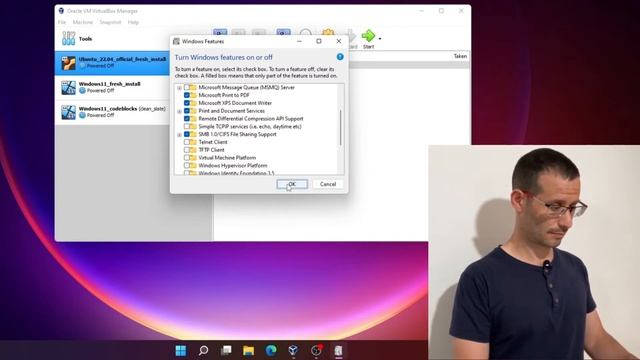Screen dimensions: 640x360
Task: Click the green Start arrow in VirtualBox
Action: 368,36
